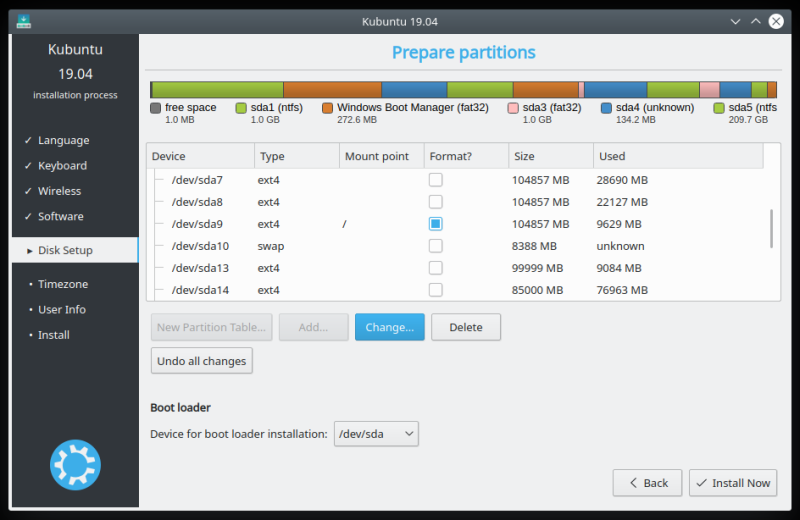Toggle Format checkbox for /dev/sda8
Image resolution: width=800 pixels, height=520 pixels.
[x=436, y=202]
